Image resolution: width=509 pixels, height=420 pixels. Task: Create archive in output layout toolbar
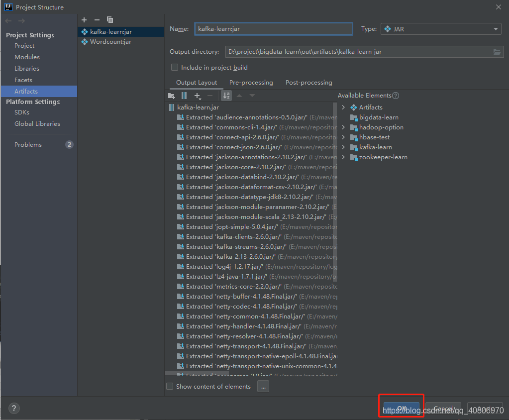coord(184,96)
